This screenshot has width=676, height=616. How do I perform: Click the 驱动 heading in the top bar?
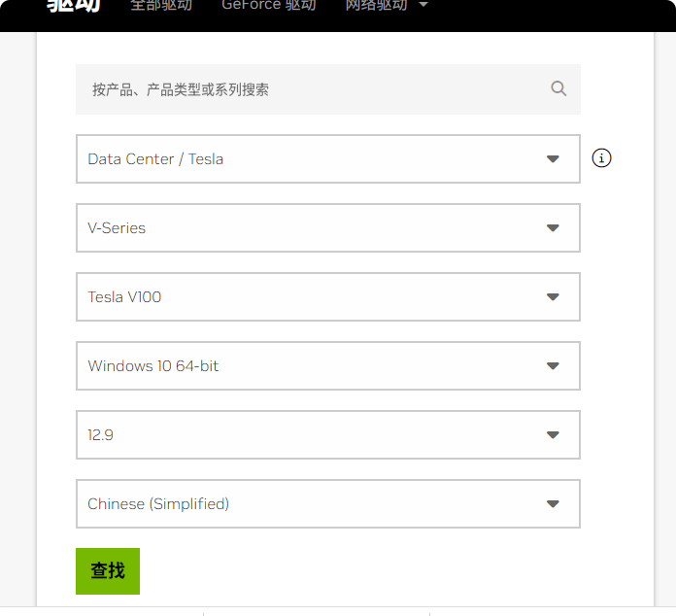click(74, 6)
